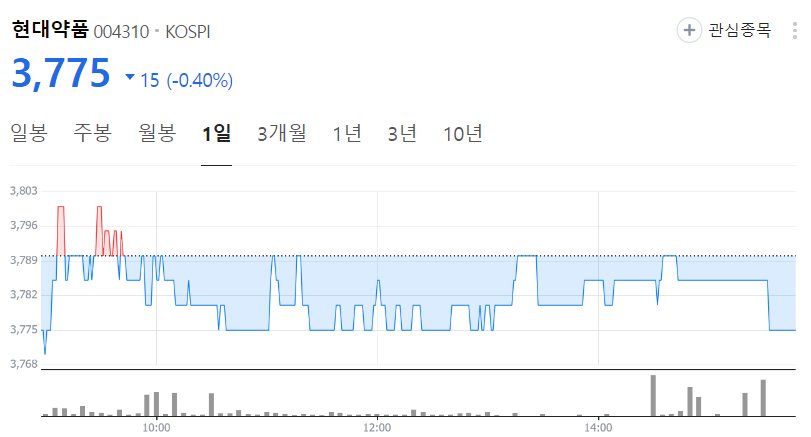Click the tallest volume bar after 14:00
811x437 pixels.
(x=653, y=396)
